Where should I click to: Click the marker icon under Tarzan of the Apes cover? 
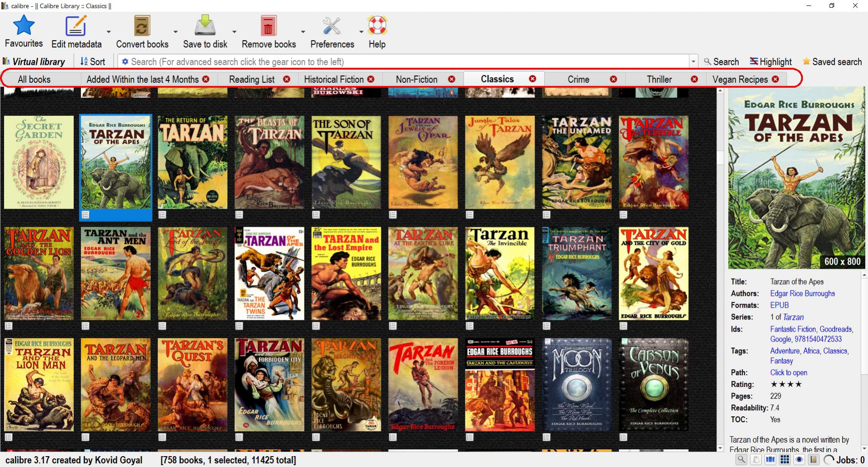(x=85, y=214)
